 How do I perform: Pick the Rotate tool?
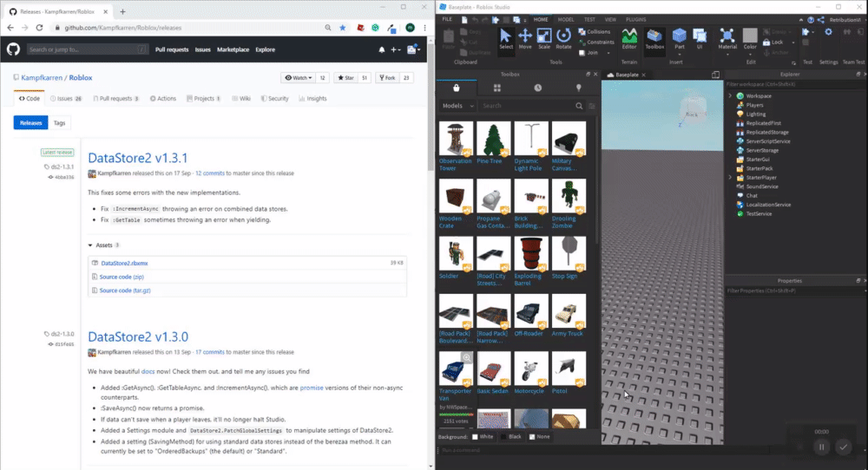[563, 39]
